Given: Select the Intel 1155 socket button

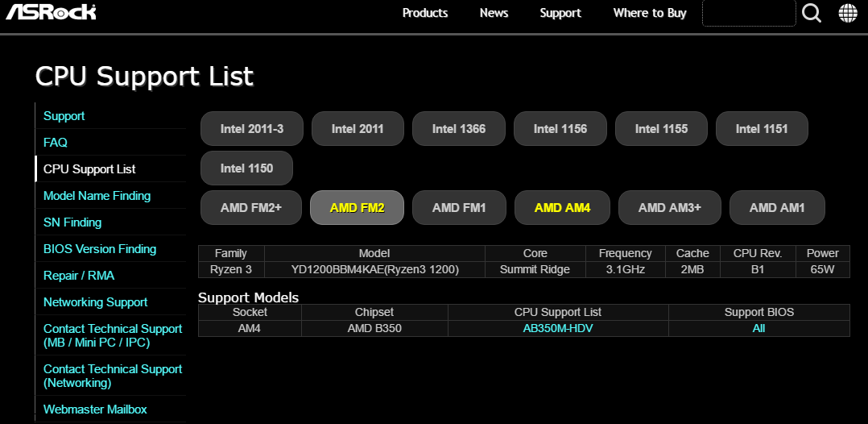Looking at the screenshot, I should (x=661, y=129).
